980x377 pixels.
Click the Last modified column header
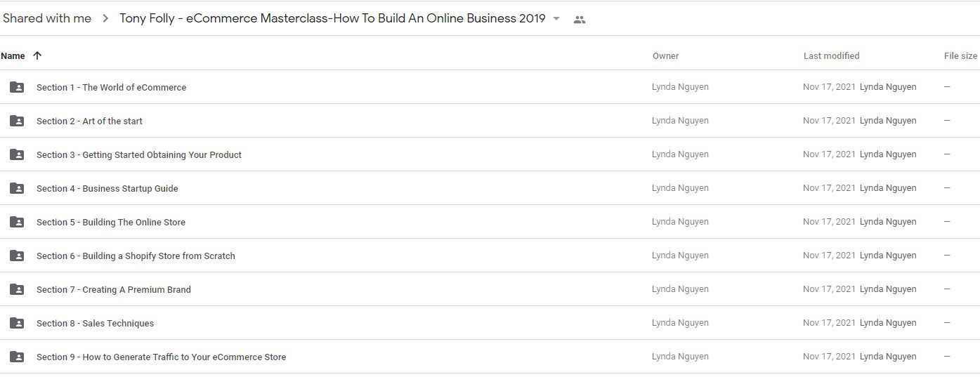[x=831, y=55]
